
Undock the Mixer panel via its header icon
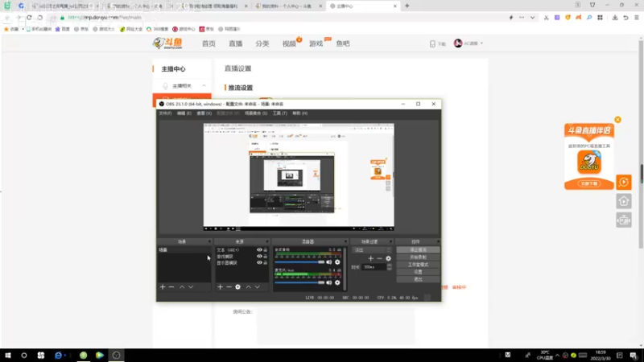[x=345, y=242]
